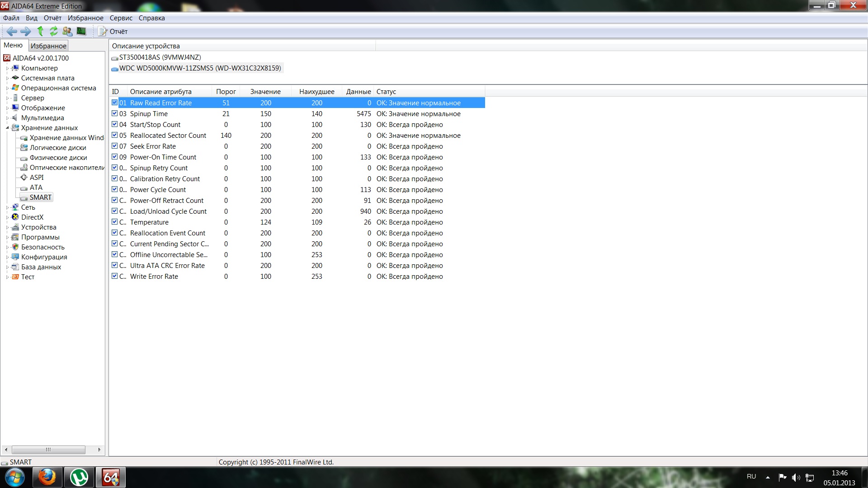The height and width of the screenshot is (488, 868).
Task: Click the green monitor toolbar icon
Action: [81, 31]
